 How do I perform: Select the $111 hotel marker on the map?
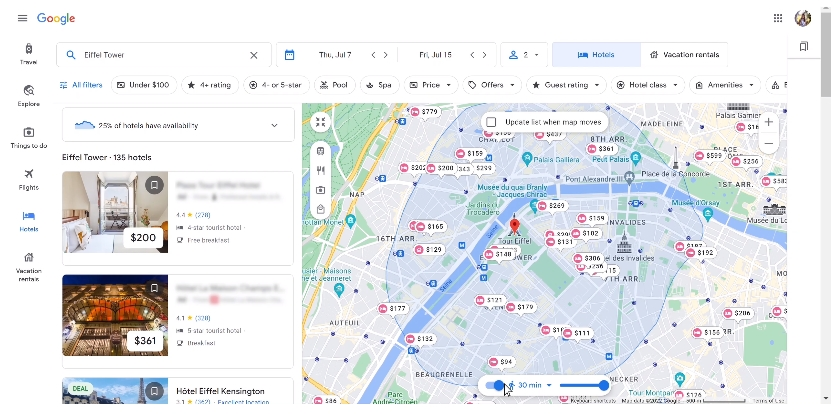click(x=577, y=333)
